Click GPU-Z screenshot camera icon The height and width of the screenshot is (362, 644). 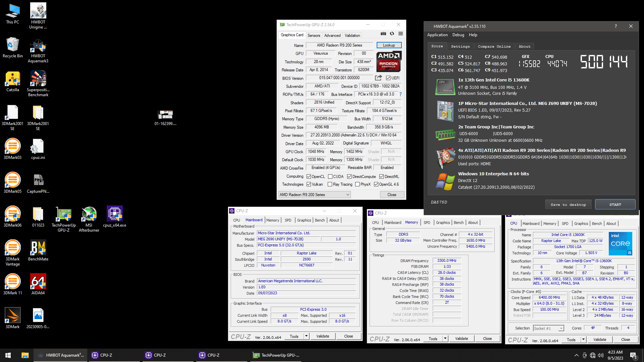point(383,34)
